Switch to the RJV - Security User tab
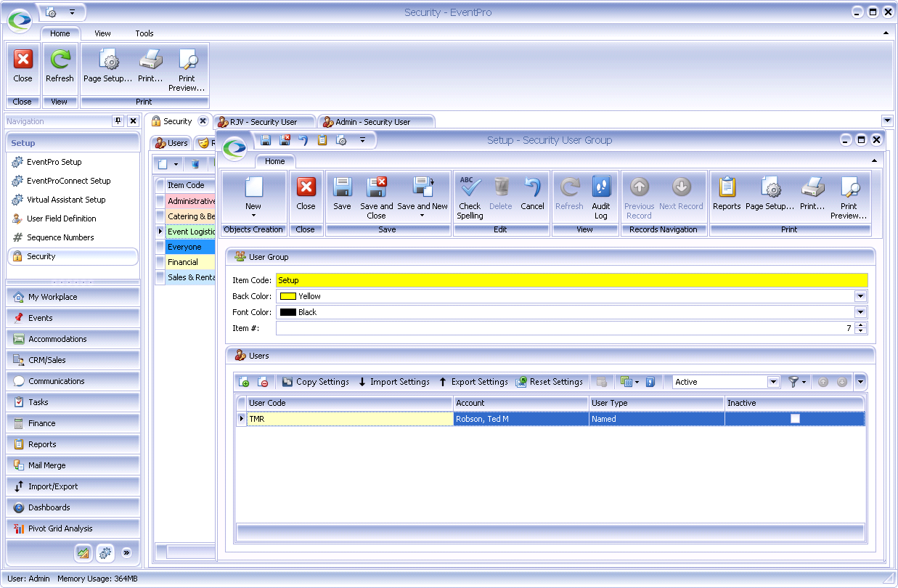898x588 pixels. (265, 122)
